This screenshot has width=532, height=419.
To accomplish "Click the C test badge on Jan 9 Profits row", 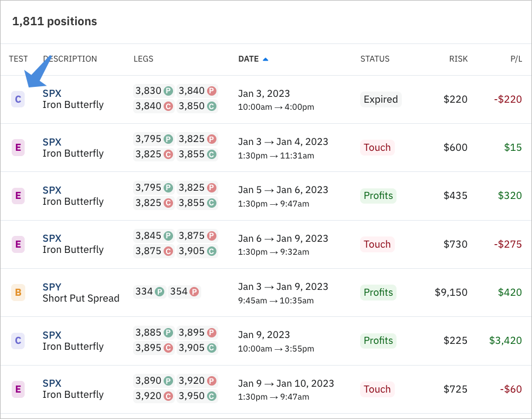I will click(18, 340).
